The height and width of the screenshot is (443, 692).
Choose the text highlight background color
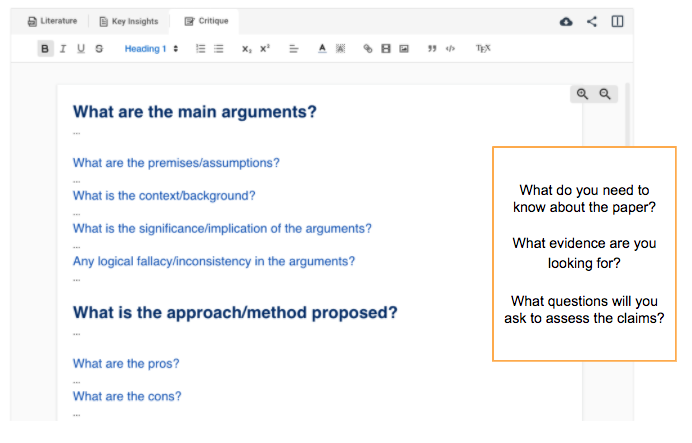pyautogui.click(x=340, y=49)
